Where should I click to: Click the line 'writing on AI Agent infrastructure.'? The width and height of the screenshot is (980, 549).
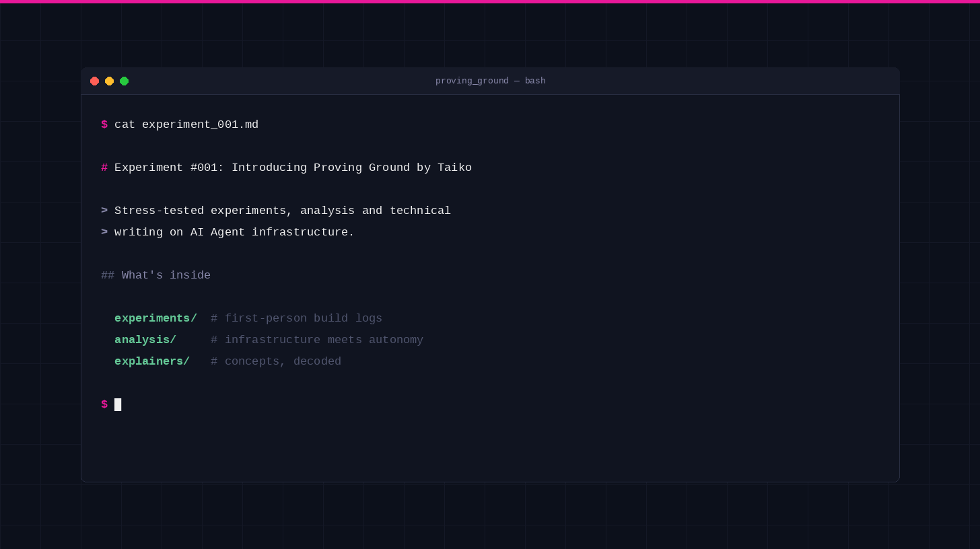coord(234,232)
